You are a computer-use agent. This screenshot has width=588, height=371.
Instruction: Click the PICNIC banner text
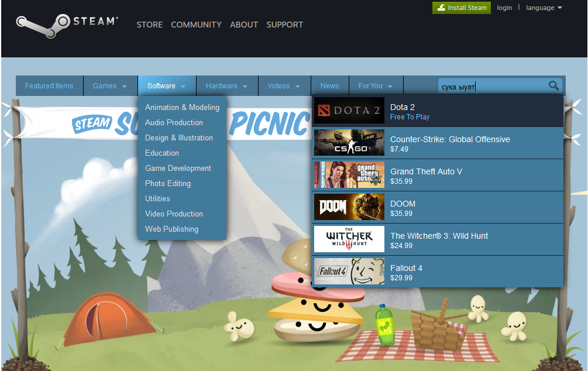270,124
